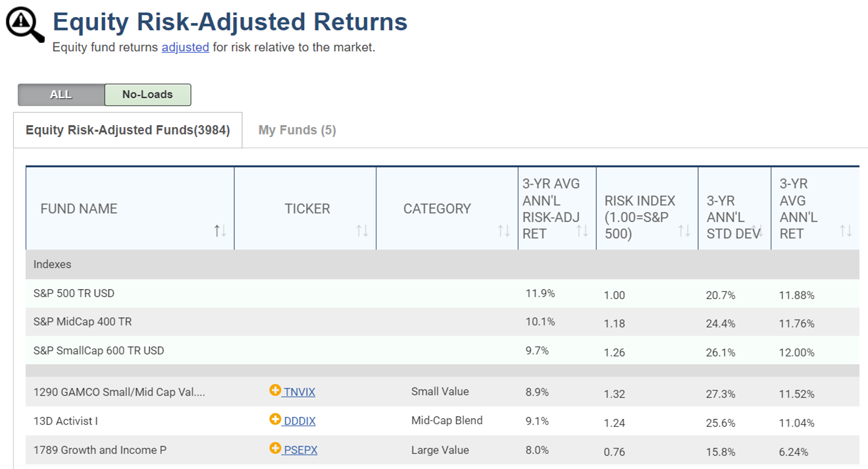Image resolution: width=868 pixels, height=469 pixels.
Task: Add PSEPX fund using plus icon
Action: [275, 449]
